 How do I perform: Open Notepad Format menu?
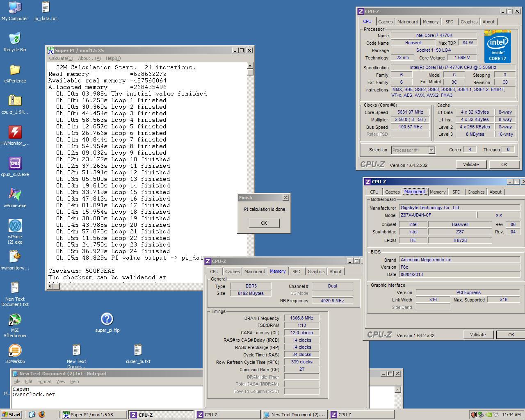point(44,381)
